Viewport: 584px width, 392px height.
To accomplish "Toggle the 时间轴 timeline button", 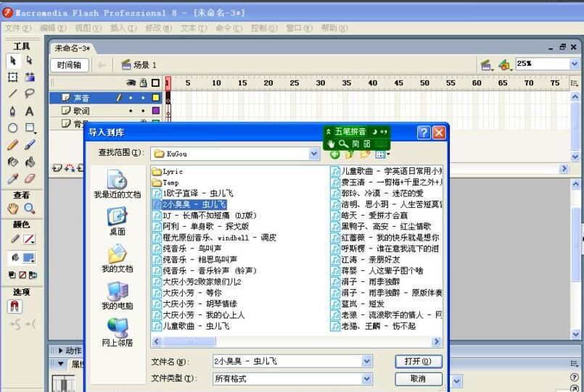I will click(x=69, y=65).
